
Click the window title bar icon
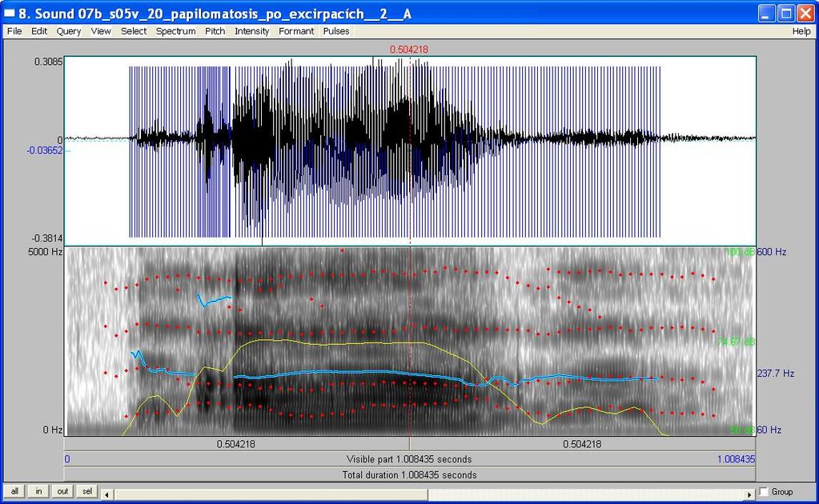(10, 14)
